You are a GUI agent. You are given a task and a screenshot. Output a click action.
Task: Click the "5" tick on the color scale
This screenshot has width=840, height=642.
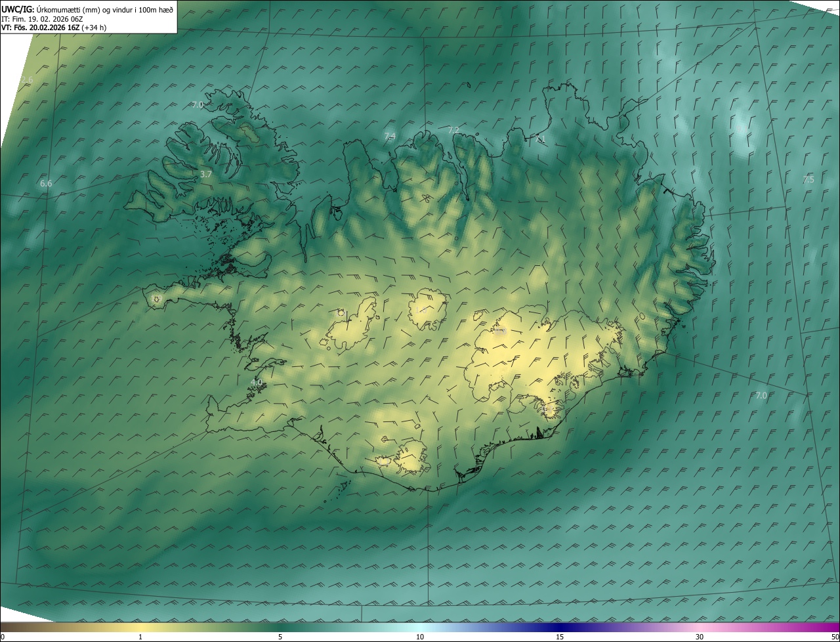280,637
